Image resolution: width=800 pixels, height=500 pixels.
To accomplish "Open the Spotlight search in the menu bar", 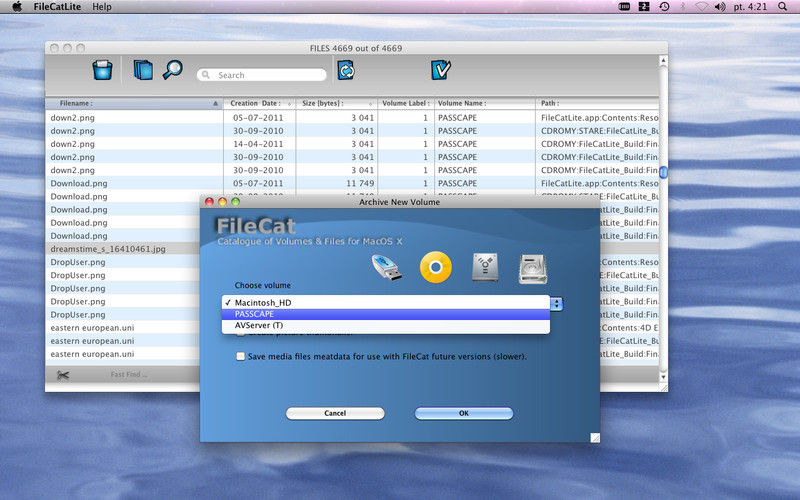I will [785, 7].
